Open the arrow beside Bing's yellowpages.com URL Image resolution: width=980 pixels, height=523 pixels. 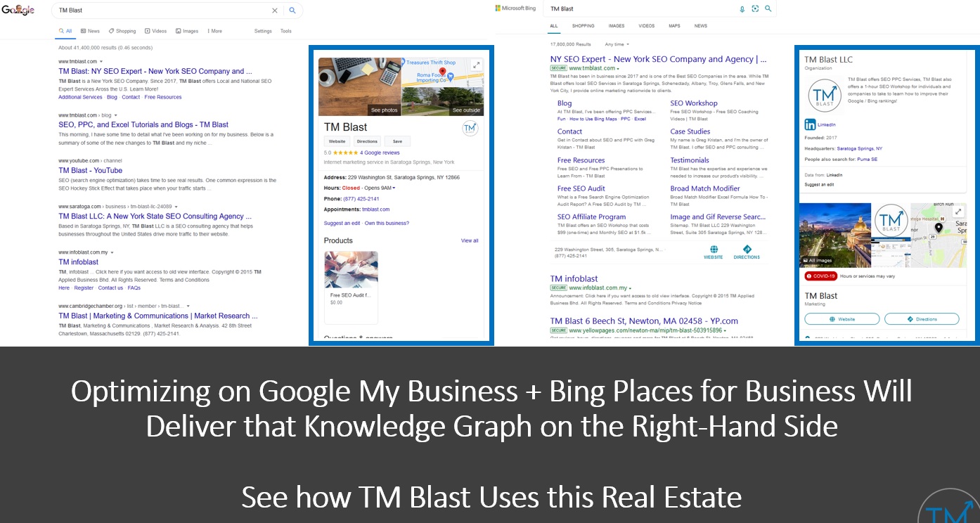[x=725, y=330]
